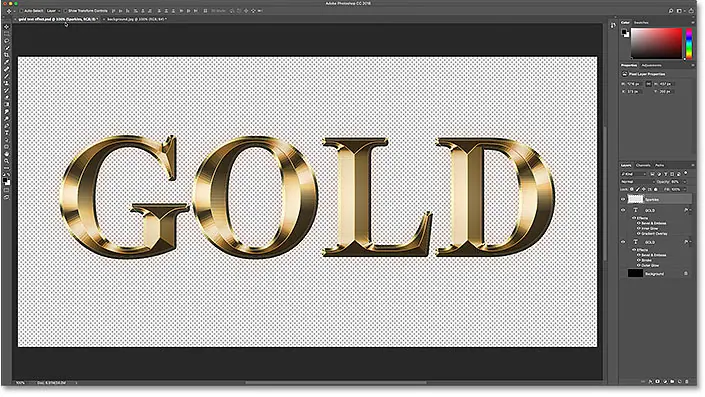Open the Swatches panel tab

coord(641,22)
